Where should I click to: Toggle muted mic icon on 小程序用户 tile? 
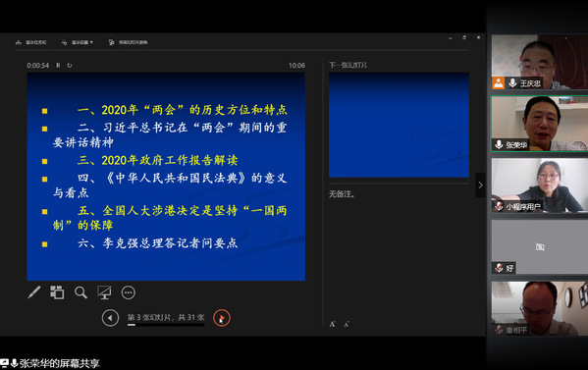click(x=499, y=206)
